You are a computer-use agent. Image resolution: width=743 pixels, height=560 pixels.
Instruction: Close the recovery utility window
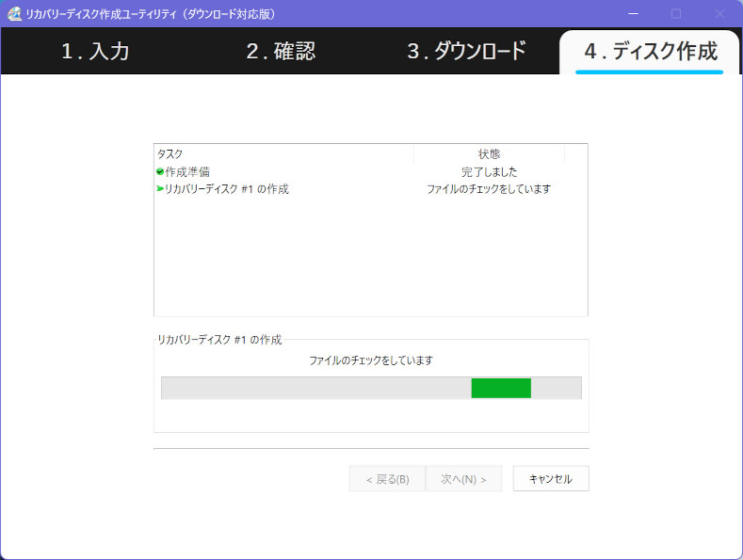[x=719, y=14]
